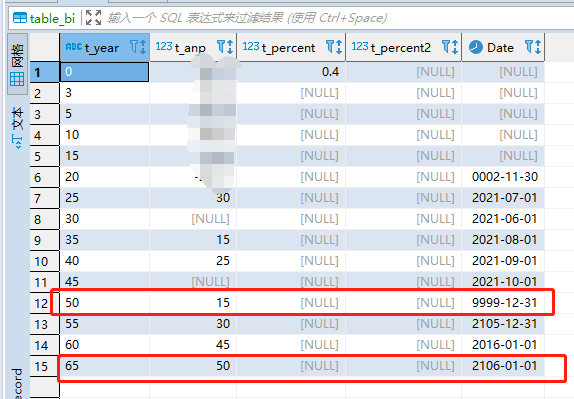Click Date cell 9999-12-31
The image size is (574, 399).
(x=504, y=303)
